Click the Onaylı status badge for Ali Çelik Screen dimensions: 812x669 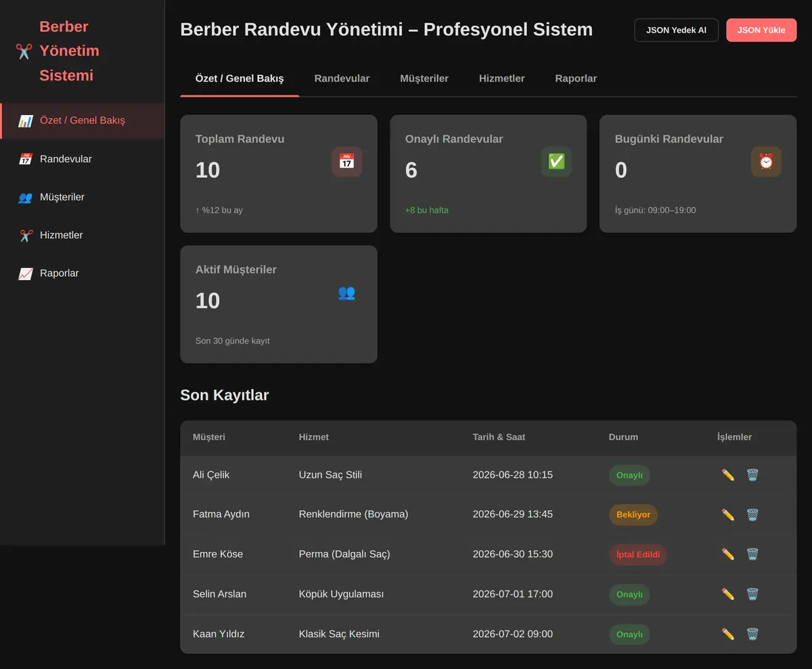(x=629, y=475)
